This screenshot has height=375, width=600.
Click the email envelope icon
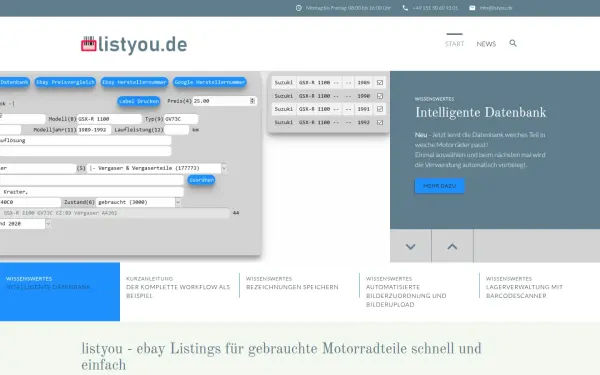tap(472, 8)
